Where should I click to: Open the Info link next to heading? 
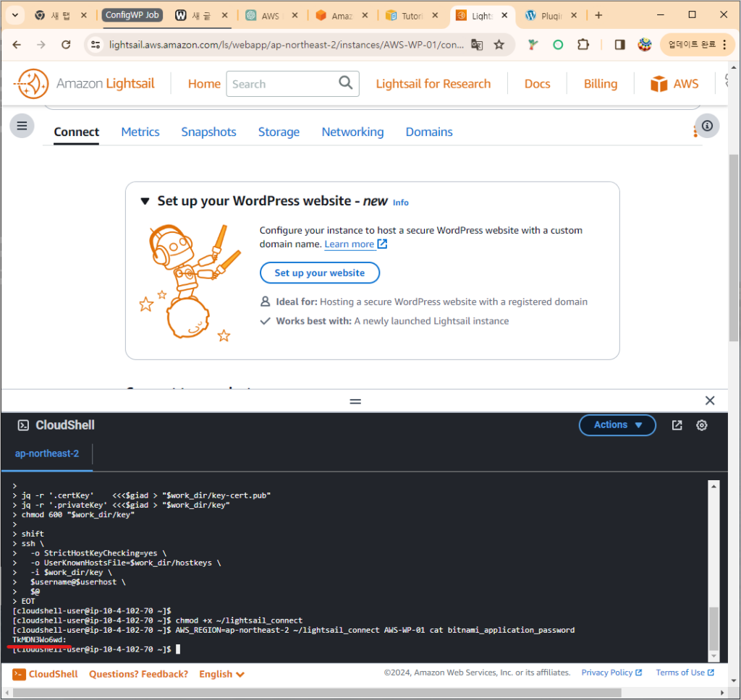401,202
